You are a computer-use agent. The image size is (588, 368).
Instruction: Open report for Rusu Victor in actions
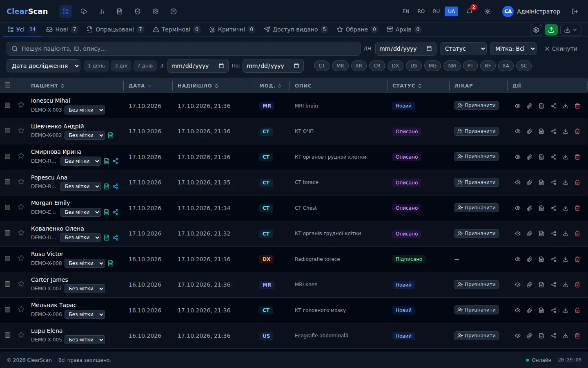(541, 259)
